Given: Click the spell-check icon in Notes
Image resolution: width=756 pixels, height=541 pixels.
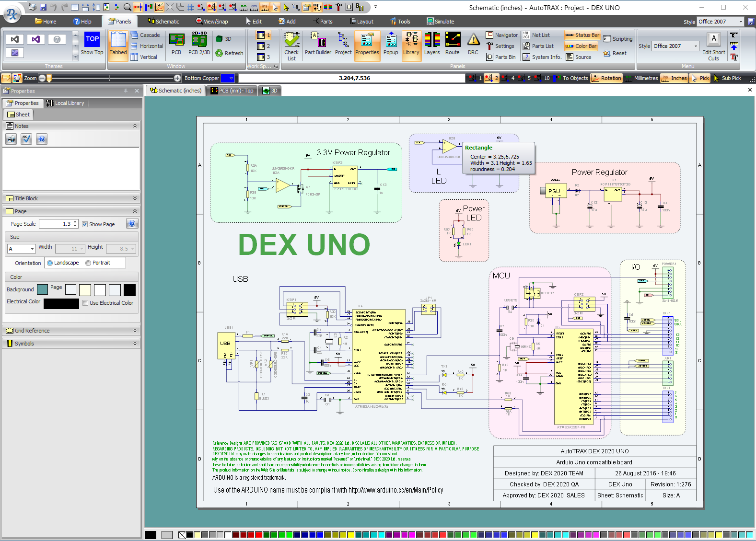Looking at the screenshot, I should coord(26,139).
